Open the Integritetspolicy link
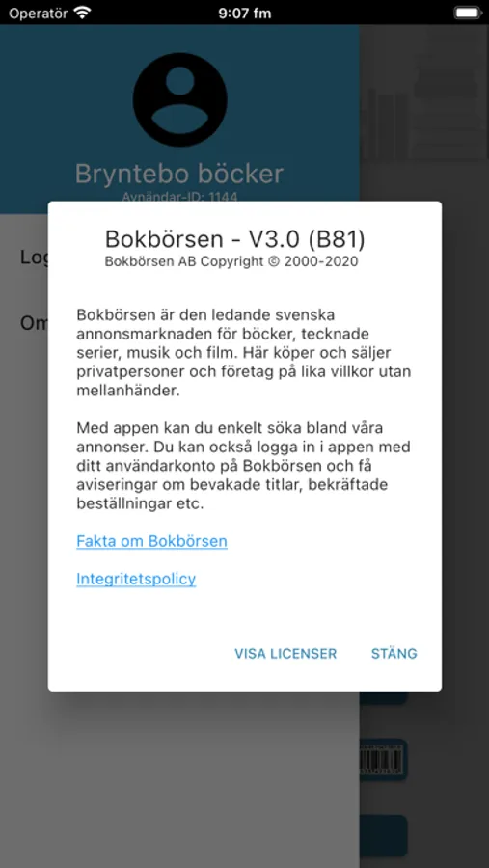Image resolution: width=489 pixels, height=868 pixels. pos(136,579)
